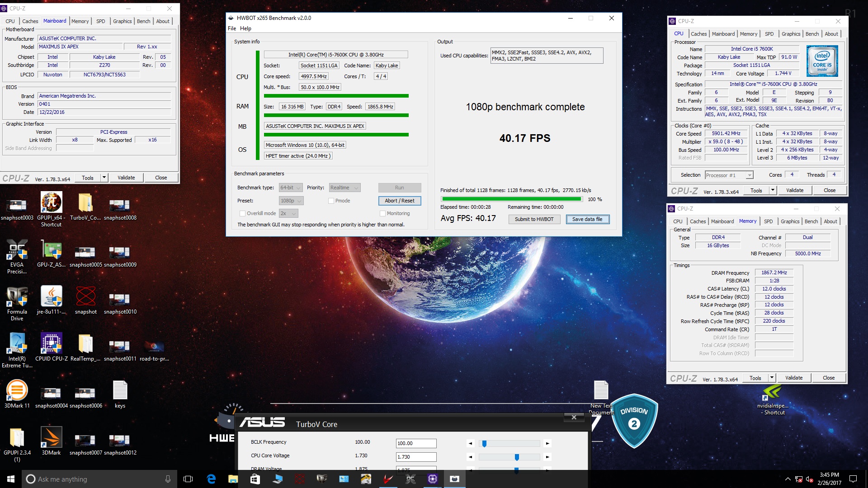The width and height of the screenshot is (868, 488).
Task: Adjust BCLK Frequency slider in TurboV Core
Action: (509, 444)
